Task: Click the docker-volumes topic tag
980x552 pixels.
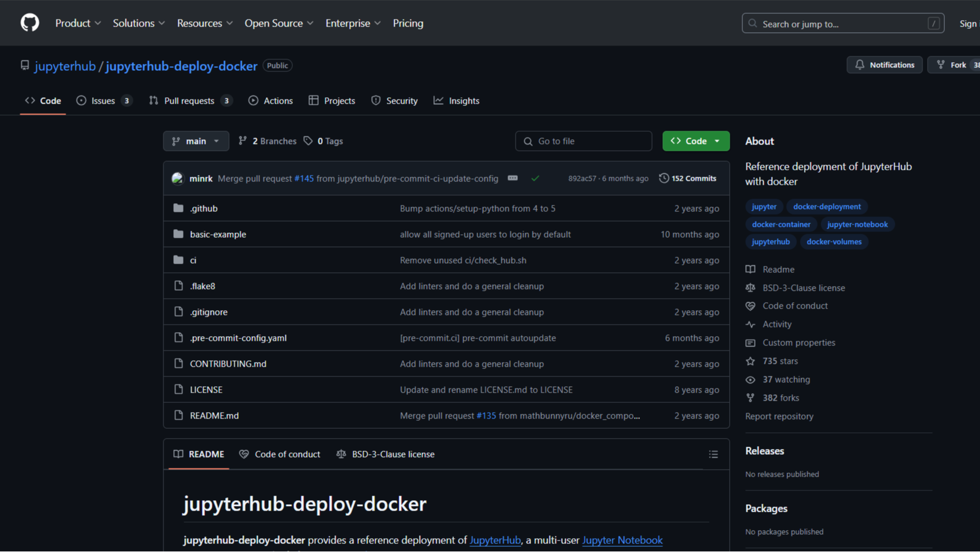Action: coord(834,242)
